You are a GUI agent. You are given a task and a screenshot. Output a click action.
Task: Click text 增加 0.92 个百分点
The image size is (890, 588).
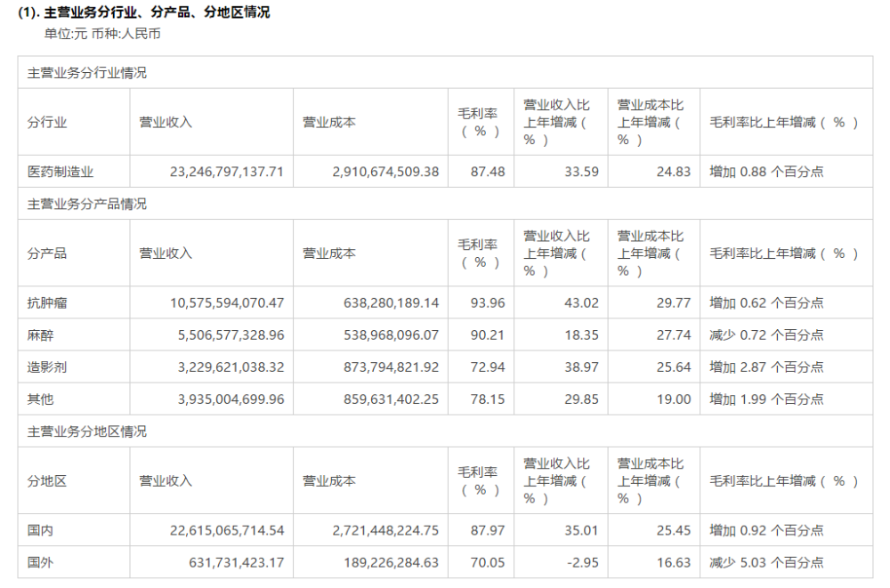pyautogui.click(x=766, y=530)
